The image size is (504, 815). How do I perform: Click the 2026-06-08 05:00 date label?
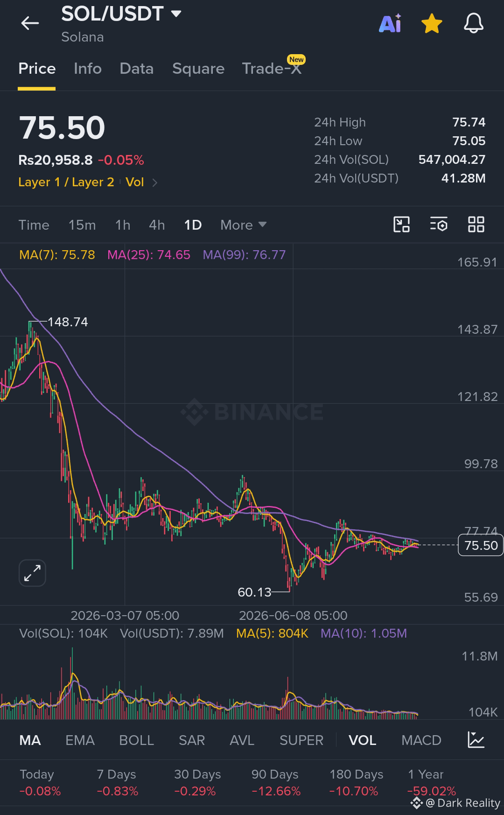(293, 616)
